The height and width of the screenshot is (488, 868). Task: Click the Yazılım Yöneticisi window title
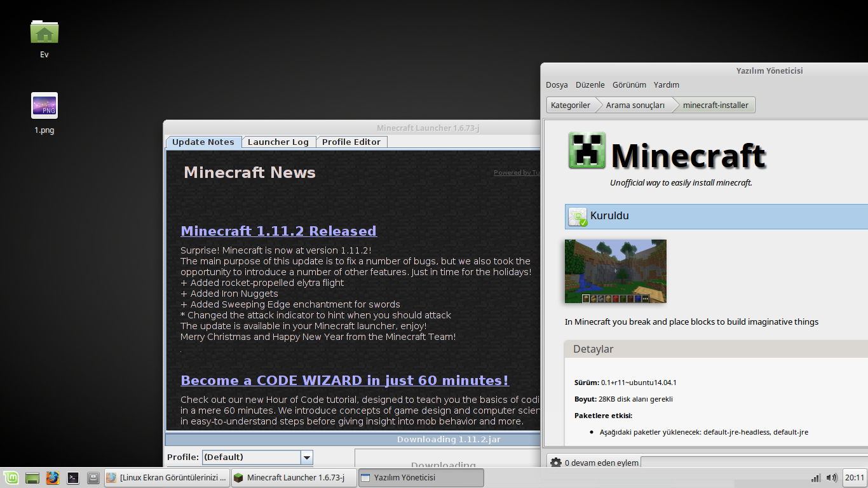(x=769, y=71)
